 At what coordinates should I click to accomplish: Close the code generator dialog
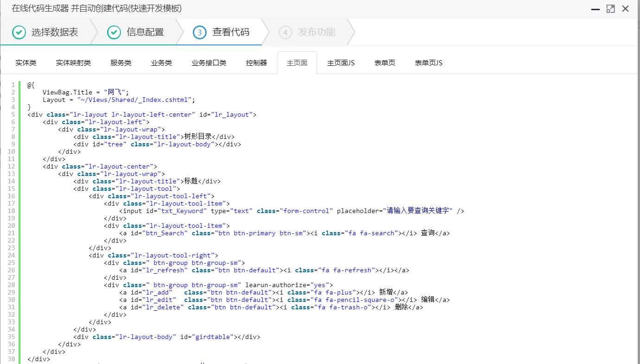[625, 9]
